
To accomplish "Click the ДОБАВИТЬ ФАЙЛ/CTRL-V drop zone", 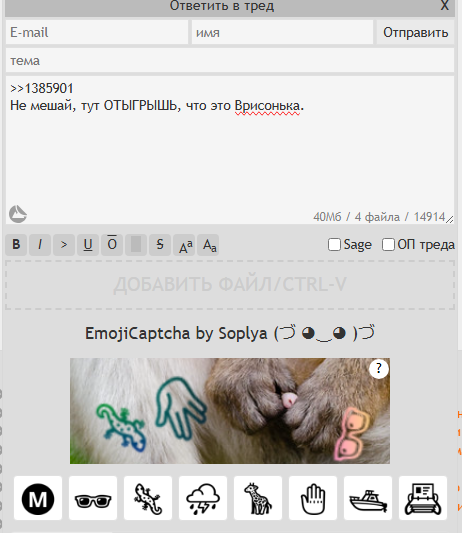I will [230, 285].
